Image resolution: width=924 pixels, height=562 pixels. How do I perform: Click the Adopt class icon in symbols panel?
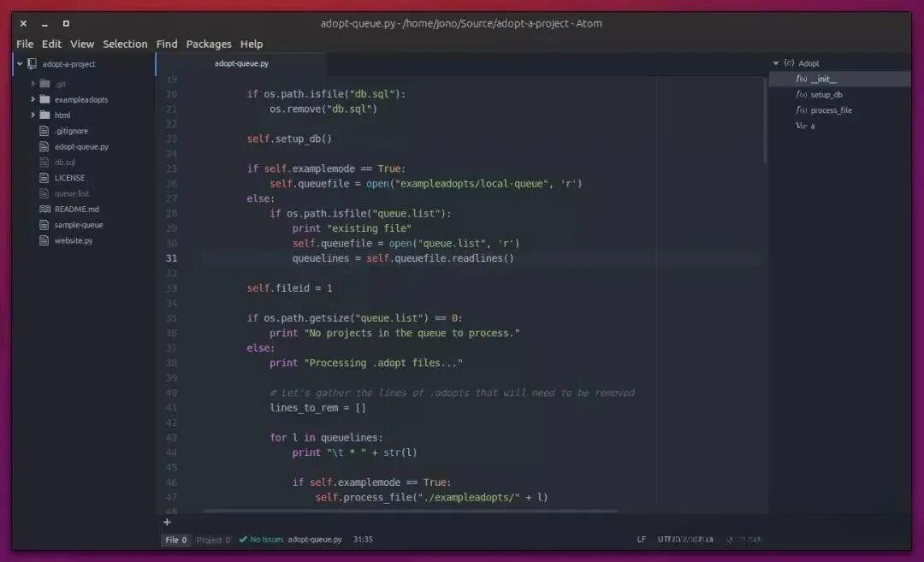pyautogui.click(x=789, y=63)
